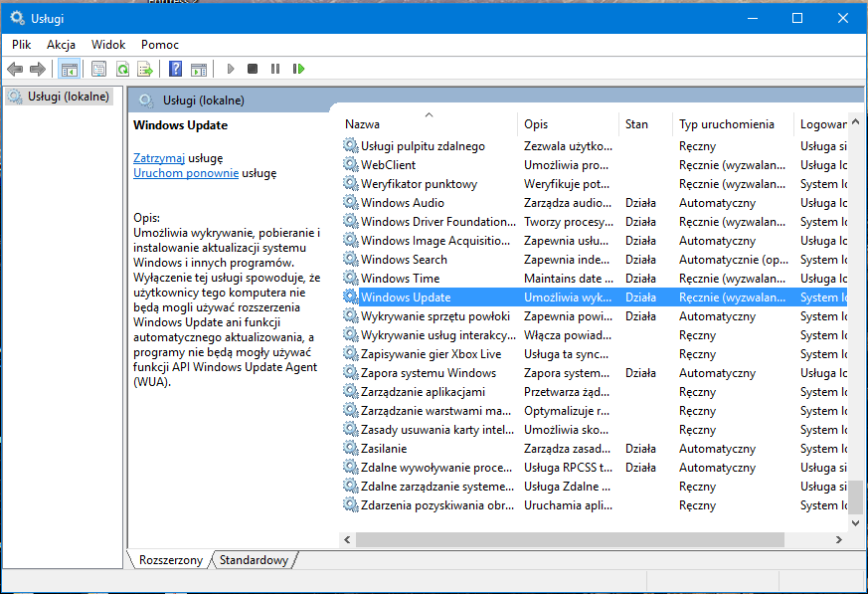This screenshot has height=594, width=868.
Task: Click the Back arrow toolbar icon
Action: pos(15,70)
